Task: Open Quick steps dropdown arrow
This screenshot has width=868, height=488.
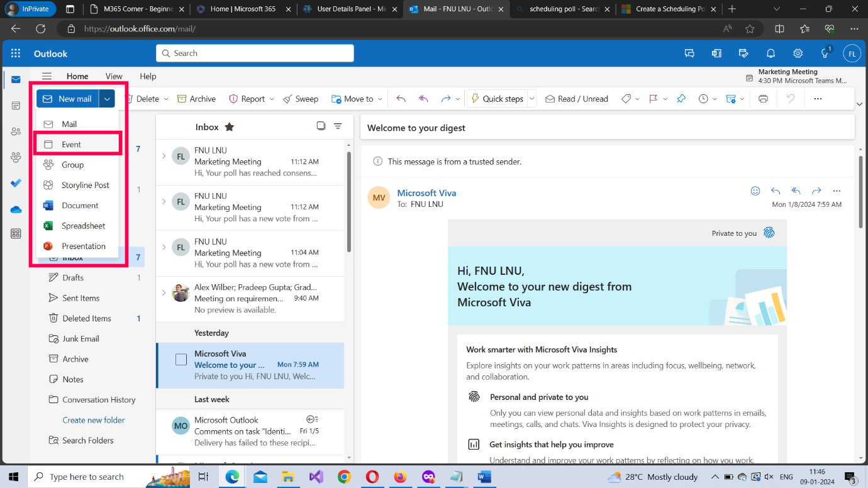Action: coord(531,99)
